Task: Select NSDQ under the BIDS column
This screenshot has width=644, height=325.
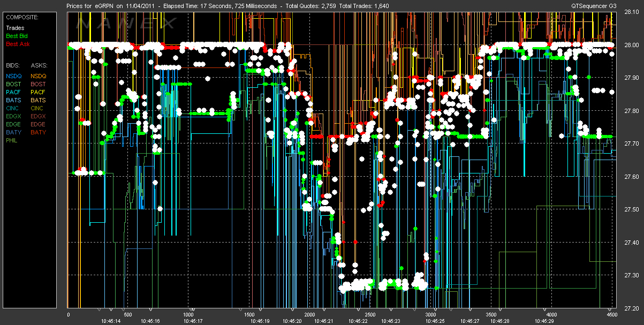Action: pyautogui.click(x=13, y=77)
